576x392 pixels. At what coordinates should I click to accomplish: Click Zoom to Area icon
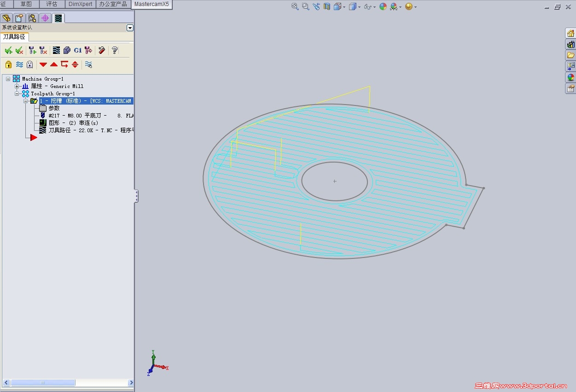click(x=306, y=6)
